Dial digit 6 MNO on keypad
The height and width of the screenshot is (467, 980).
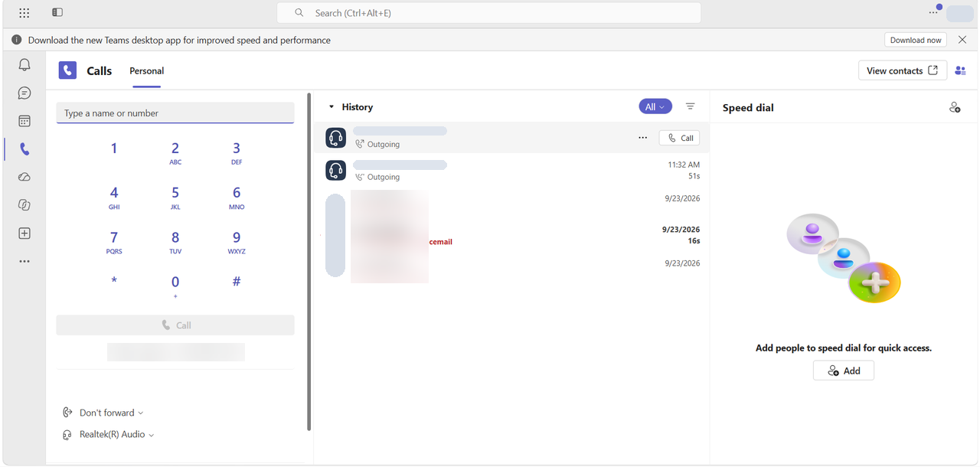click(x=237, y=197)
